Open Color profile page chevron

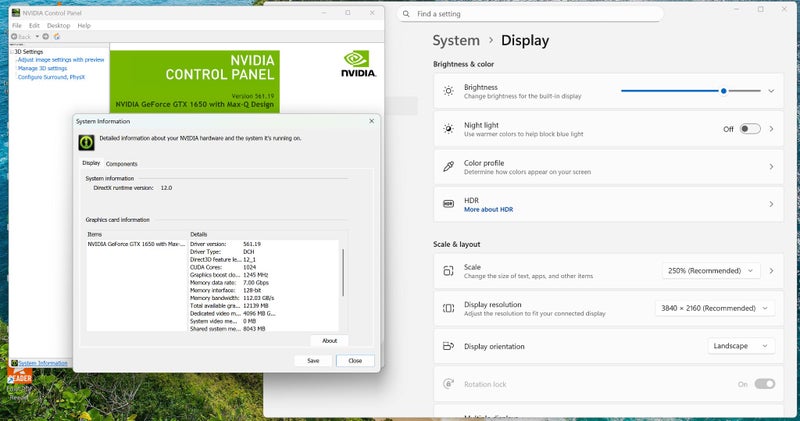tap(771, 167)
